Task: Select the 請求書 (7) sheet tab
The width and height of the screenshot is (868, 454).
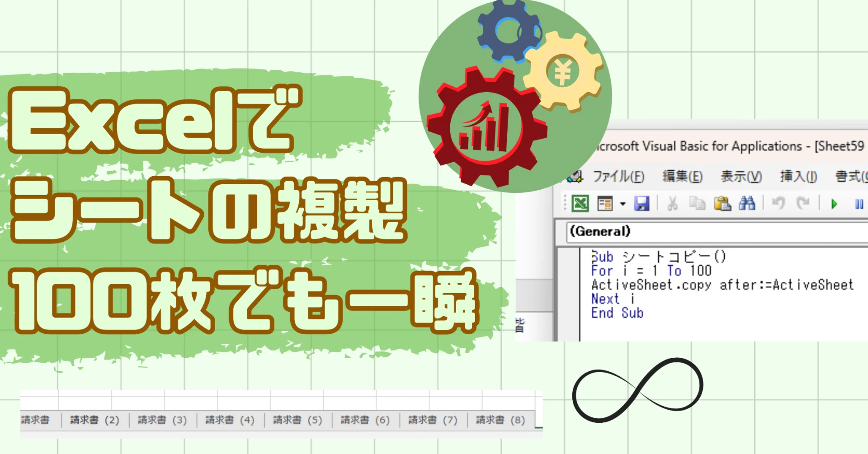Action: [433, 420]
